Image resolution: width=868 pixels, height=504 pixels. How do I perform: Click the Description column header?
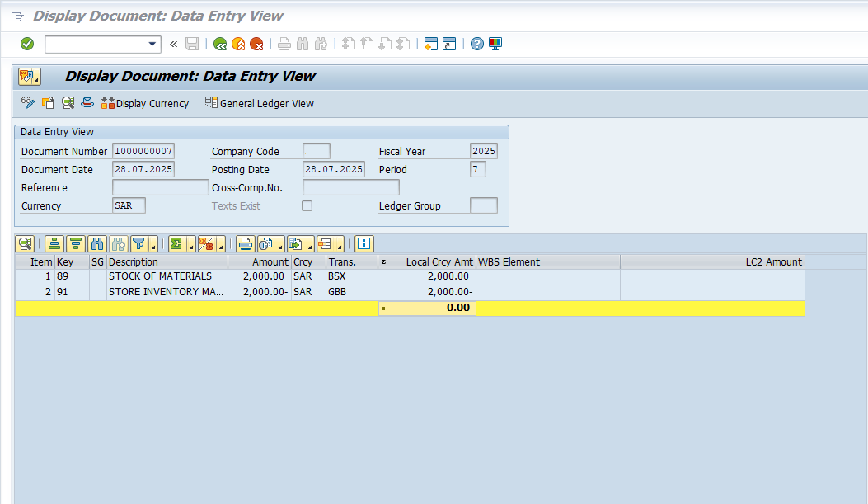tap(167, 262)
